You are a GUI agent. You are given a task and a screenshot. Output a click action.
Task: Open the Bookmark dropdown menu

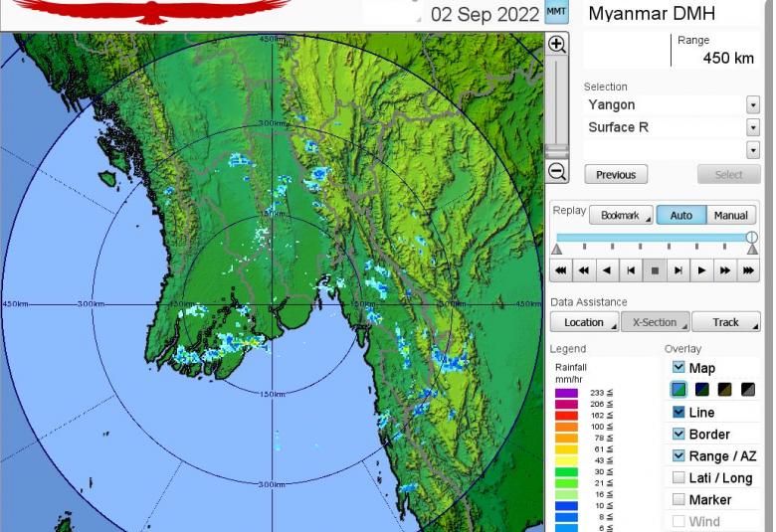(621, 216)
